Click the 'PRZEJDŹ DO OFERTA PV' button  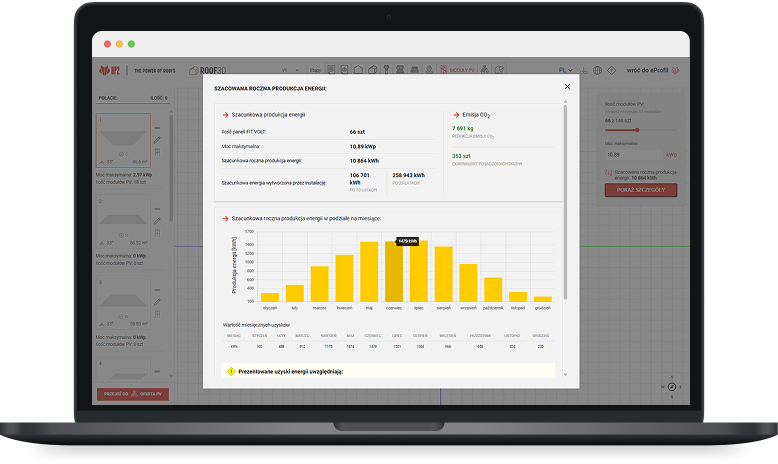(x=132, y=395)
